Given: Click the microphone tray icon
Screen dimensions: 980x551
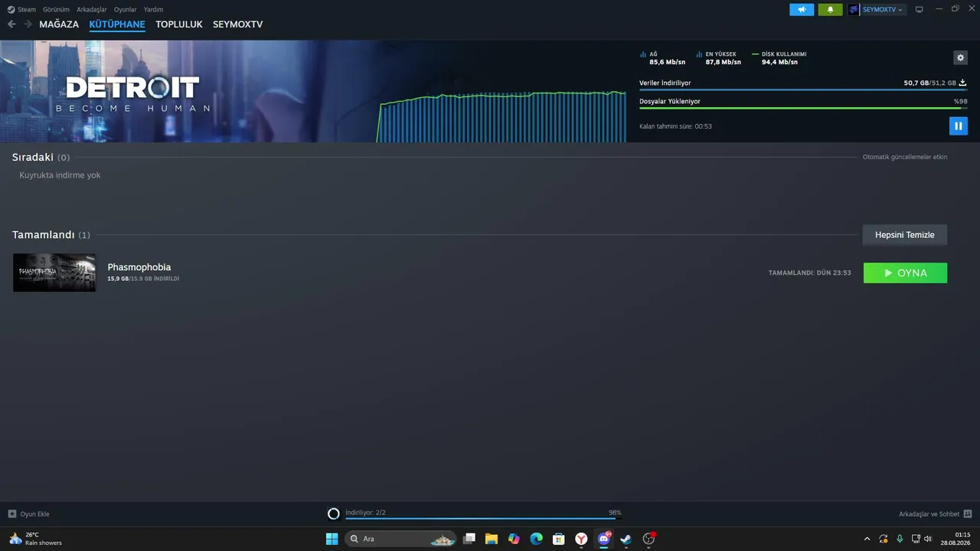Looking at the screenshot, I should [x=900, y=539].
